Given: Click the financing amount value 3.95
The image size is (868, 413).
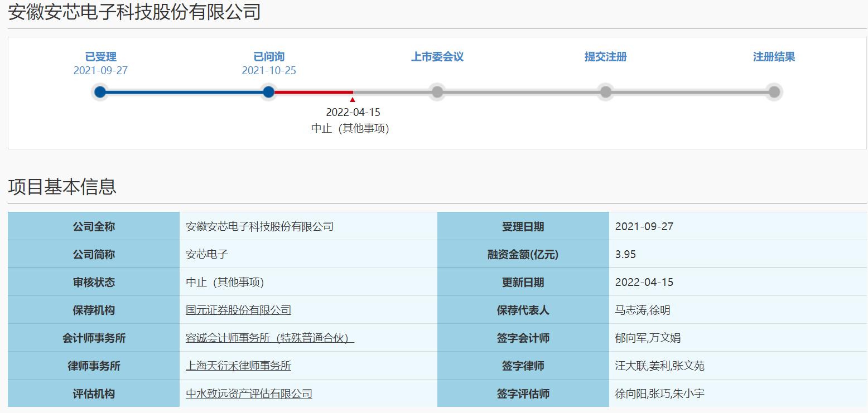Looking at the screenshot, I should click(x=625, y=255).
